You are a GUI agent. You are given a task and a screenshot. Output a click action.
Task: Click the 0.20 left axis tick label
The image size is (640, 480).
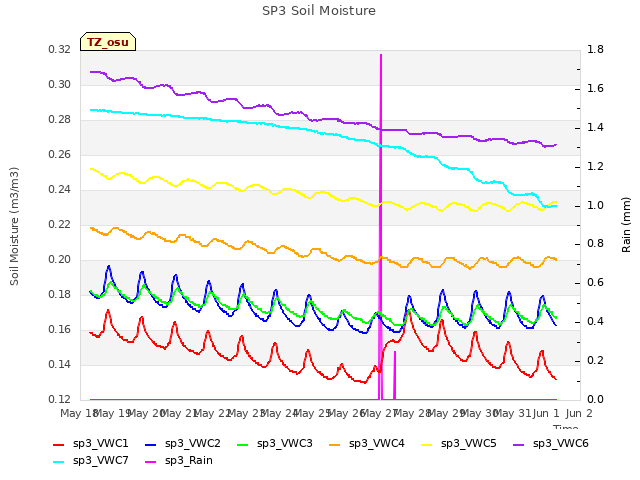[x=60, y=260]
